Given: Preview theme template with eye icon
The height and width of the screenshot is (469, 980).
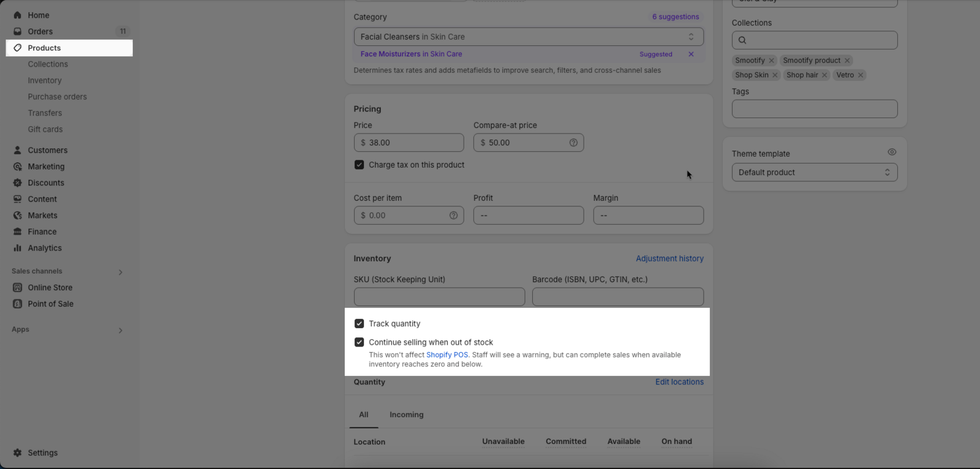Looking at the screenshot, I should [892, 152].
